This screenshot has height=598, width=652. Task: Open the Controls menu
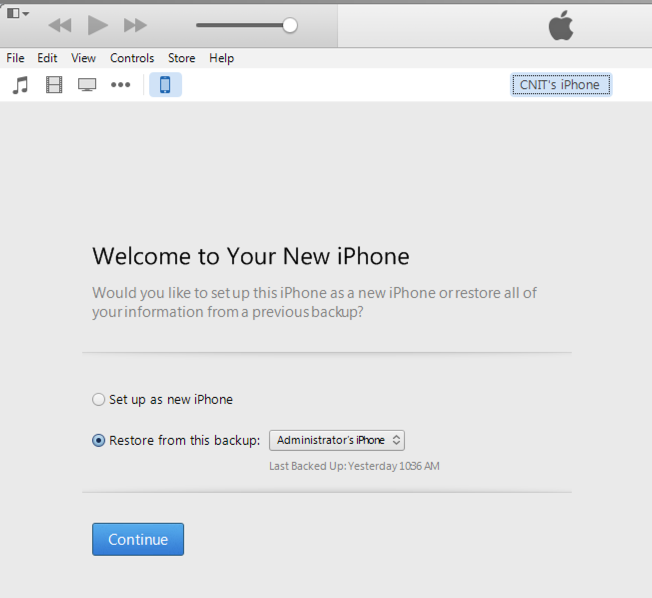tap(132, 58)
